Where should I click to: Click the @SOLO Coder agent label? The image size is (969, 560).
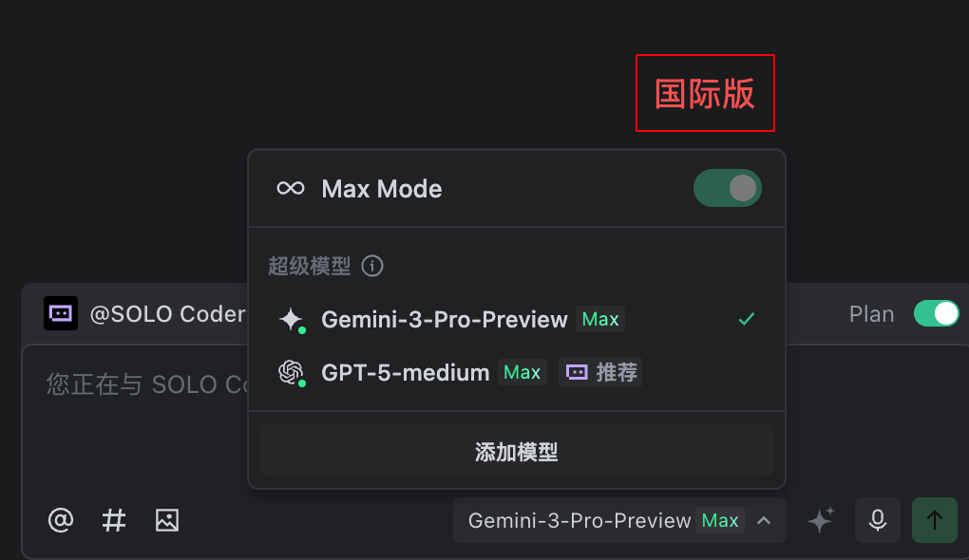tap(167, 313)
